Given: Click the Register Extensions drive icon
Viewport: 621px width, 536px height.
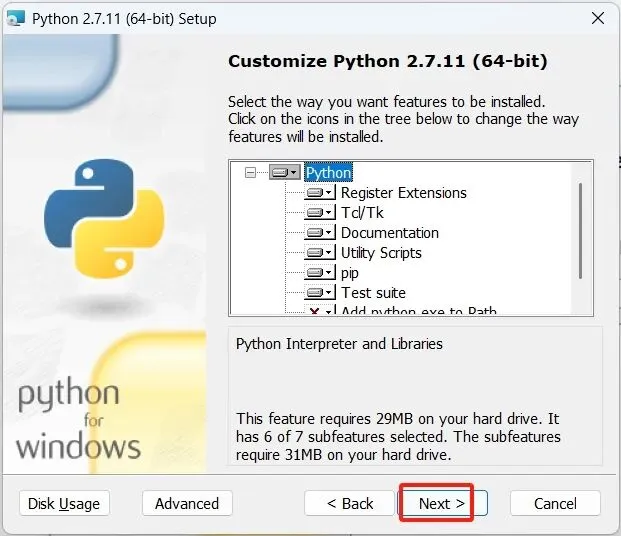Looking at the screenshot, I should pyautogui.click(x=320, y=193).
